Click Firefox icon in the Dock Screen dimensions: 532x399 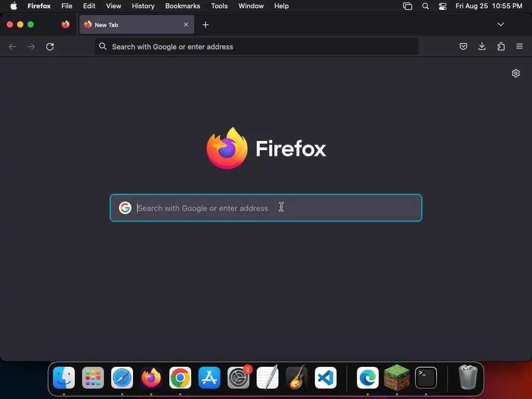(x=151, y=378)
